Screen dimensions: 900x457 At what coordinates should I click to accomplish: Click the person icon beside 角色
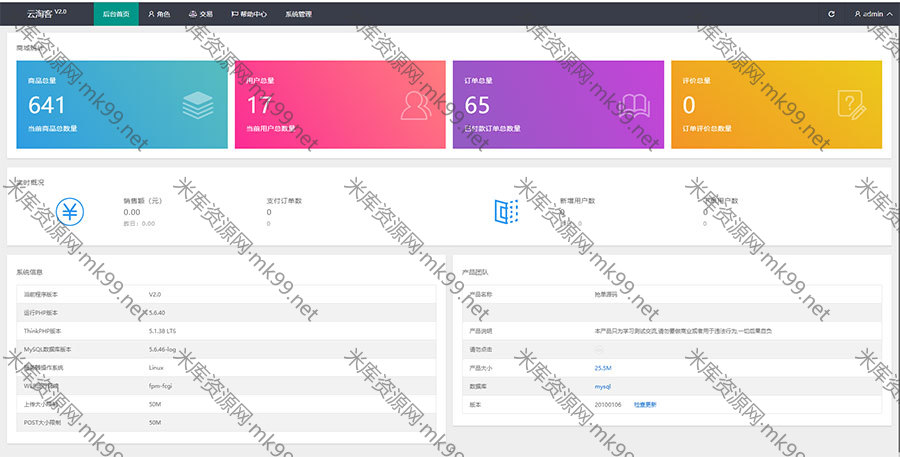click(152, 14)
